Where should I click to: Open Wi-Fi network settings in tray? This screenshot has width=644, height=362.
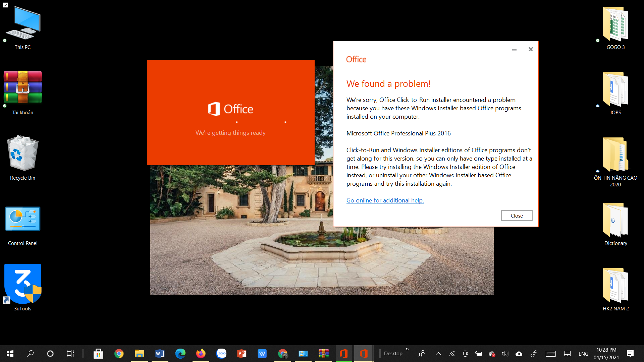(x=452, y=354)
